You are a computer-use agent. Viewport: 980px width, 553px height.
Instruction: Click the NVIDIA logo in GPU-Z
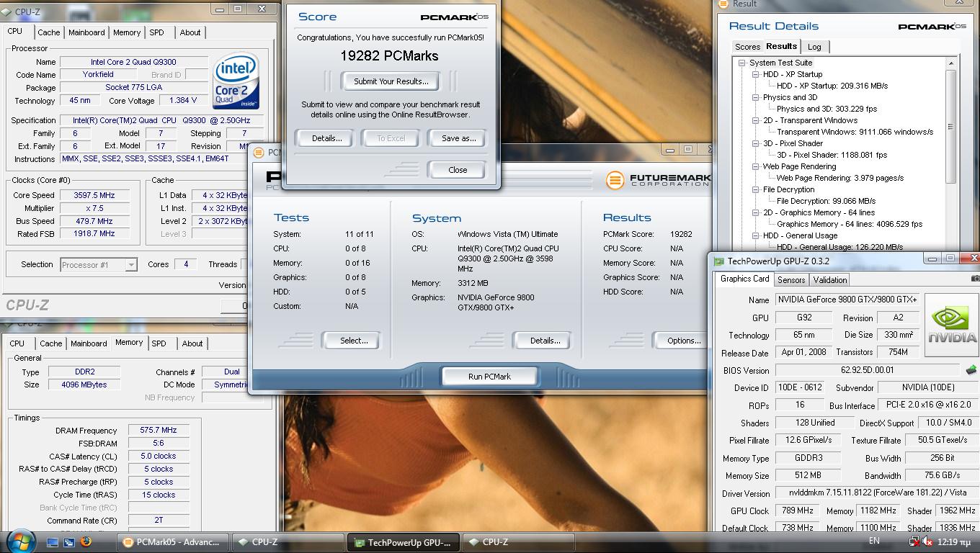coord(952,325)
